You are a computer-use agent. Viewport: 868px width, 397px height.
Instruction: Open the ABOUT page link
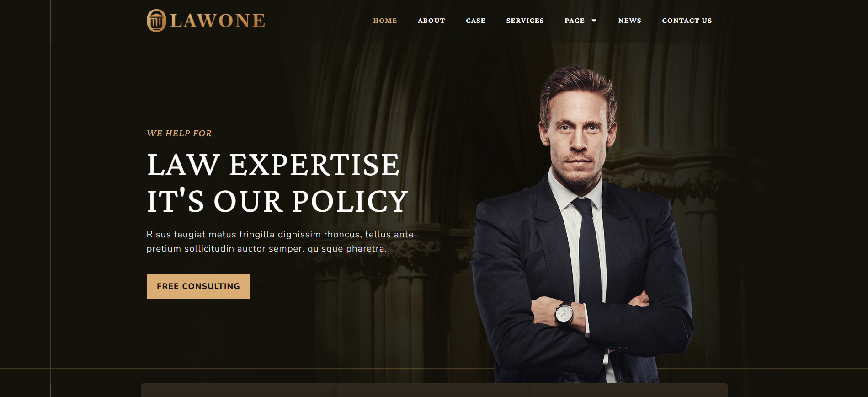click(x=431, y=21)
